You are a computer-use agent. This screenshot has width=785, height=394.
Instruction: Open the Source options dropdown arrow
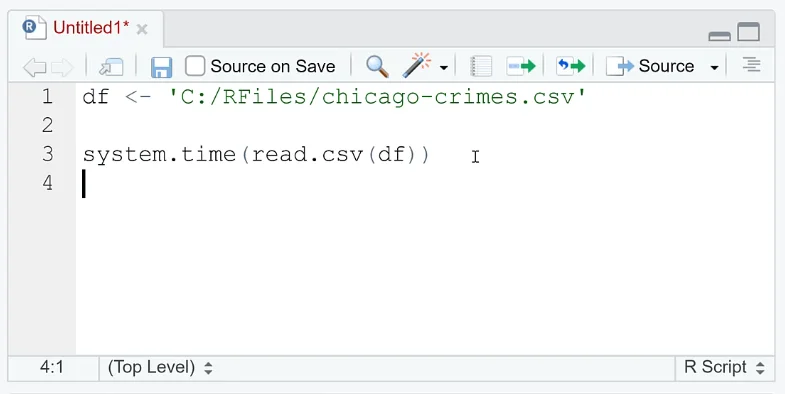(714, 68)
